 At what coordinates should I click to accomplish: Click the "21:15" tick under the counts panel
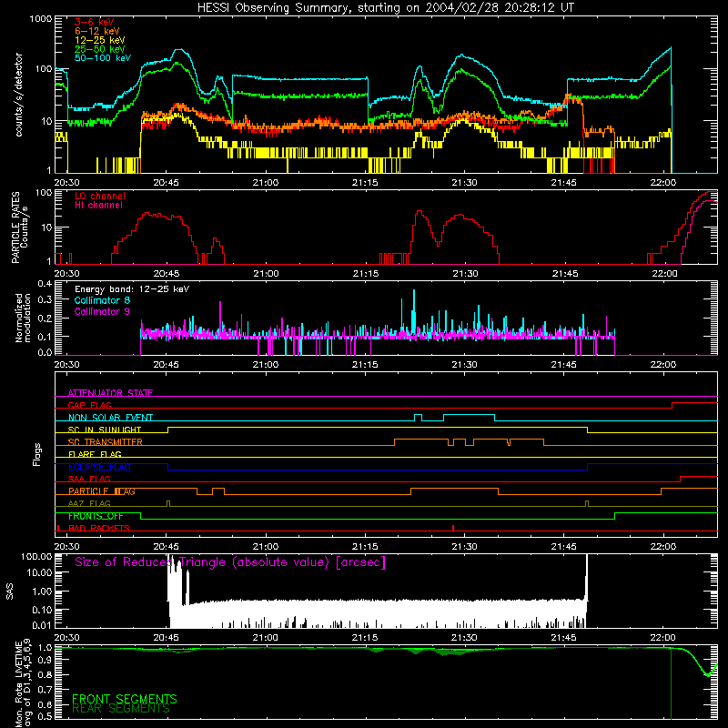click(365, 183)
